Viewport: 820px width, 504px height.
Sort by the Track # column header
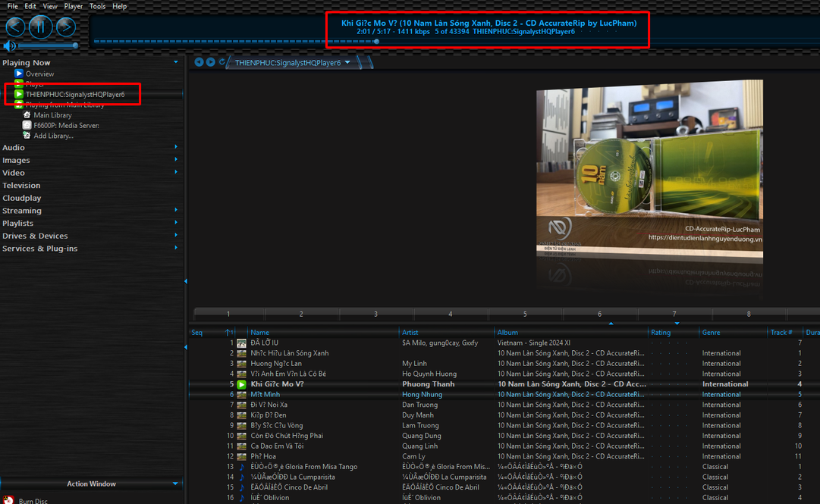point(781,333)
